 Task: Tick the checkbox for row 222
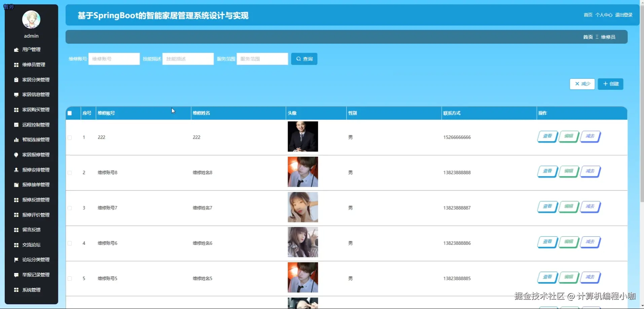point(70,138)
